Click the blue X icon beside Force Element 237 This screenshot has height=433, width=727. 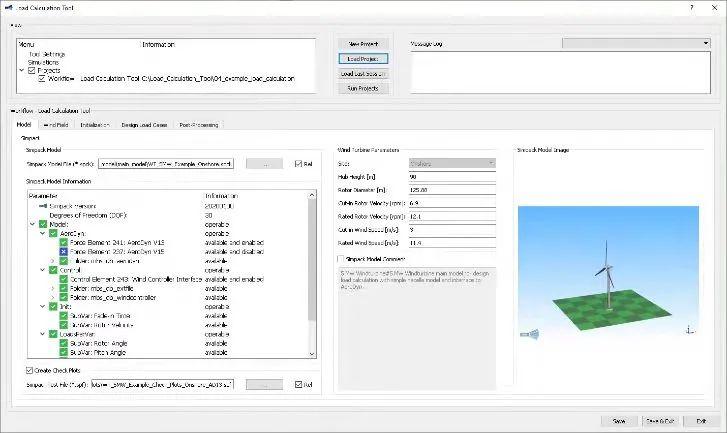click(x=64, y=252)
